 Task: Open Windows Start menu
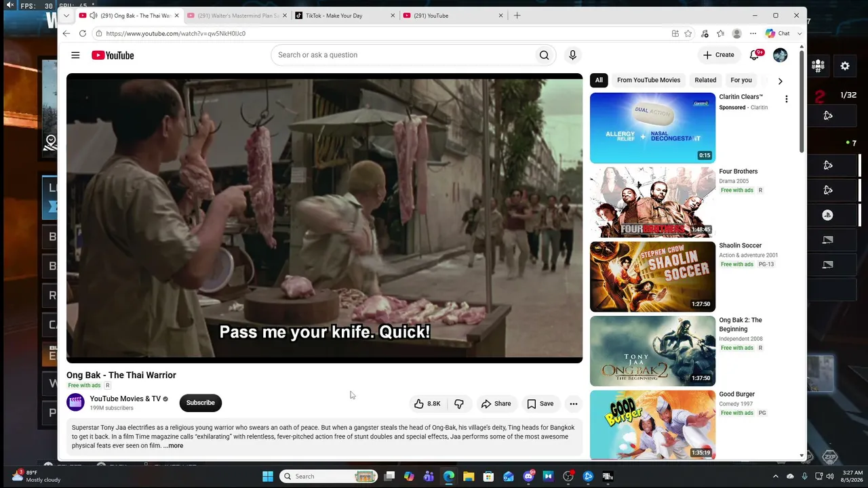(x=268, y=476)
